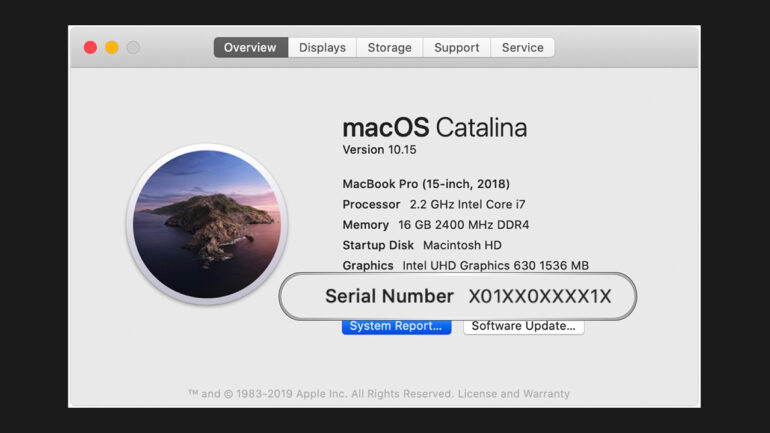
Task: Switch to the Overview tab
Action: pyautogui.click(x=250, y=48)
